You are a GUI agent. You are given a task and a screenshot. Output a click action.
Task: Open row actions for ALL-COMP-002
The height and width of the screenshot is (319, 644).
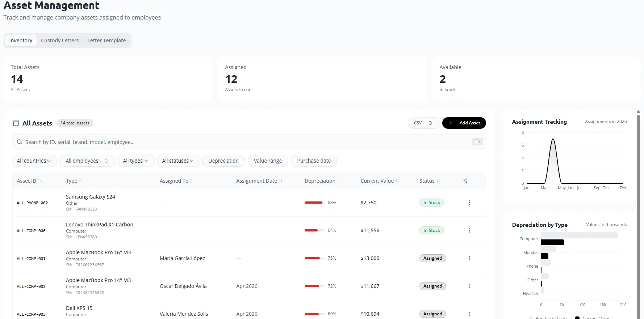[469, 286]
